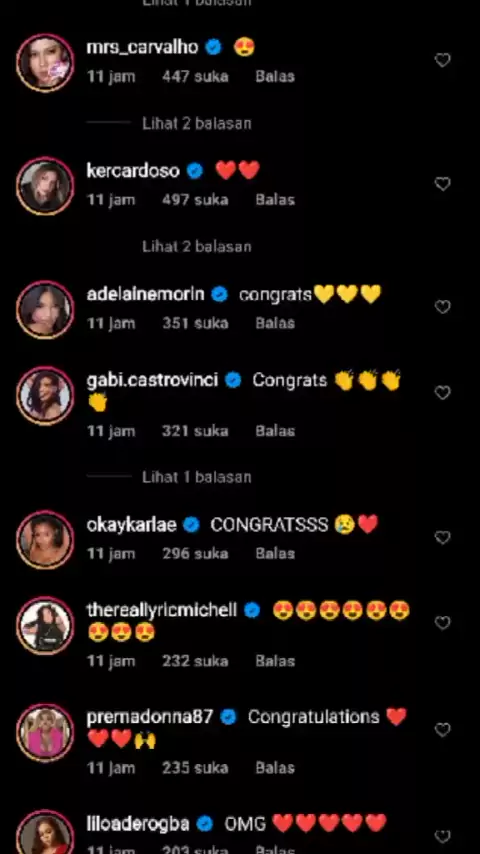Reply to adelainemorin's comment via Balas
The width and height of the screenshot is (480, 854).
pyautogui.click(x=275, y=323)
